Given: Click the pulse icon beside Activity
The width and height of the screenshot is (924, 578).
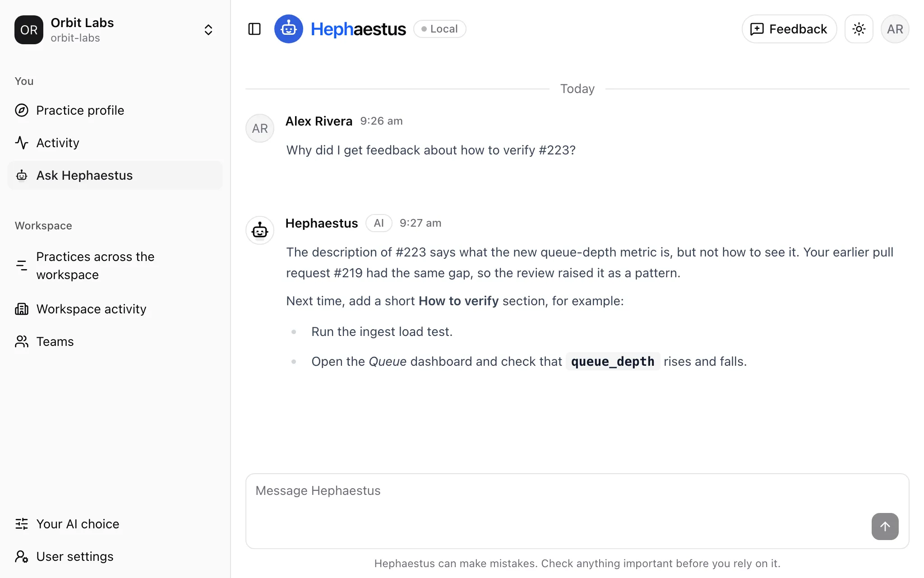Looking at the screenshot, I should pyautogui.click(x=22, y=143).
